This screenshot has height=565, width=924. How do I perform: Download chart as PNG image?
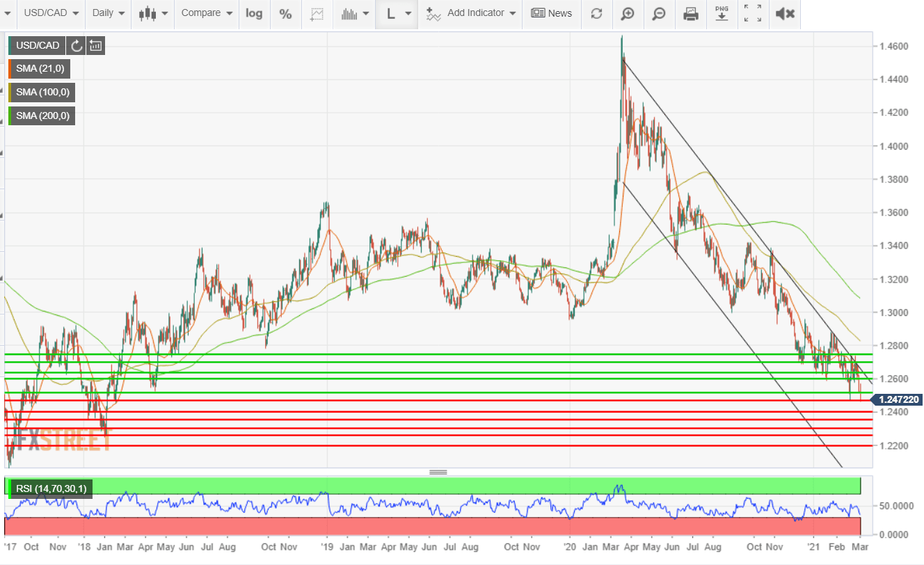pyautogui.click(x=722, y=13)
